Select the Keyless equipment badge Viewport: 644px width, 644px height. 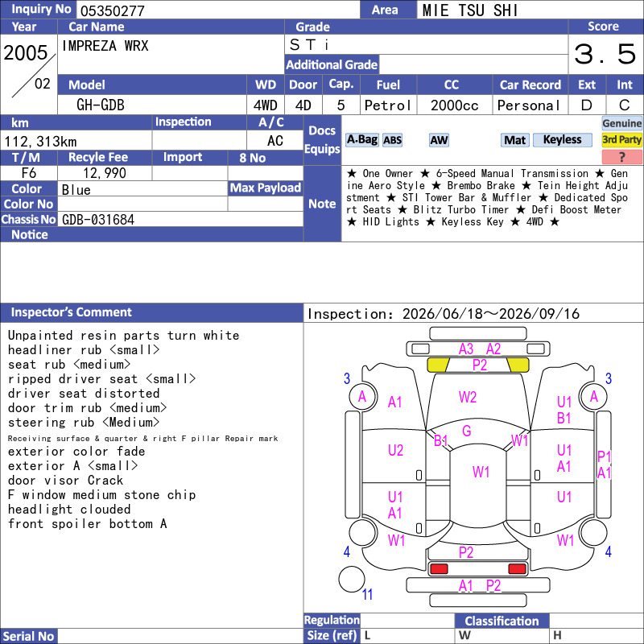(x=562, y=140)
